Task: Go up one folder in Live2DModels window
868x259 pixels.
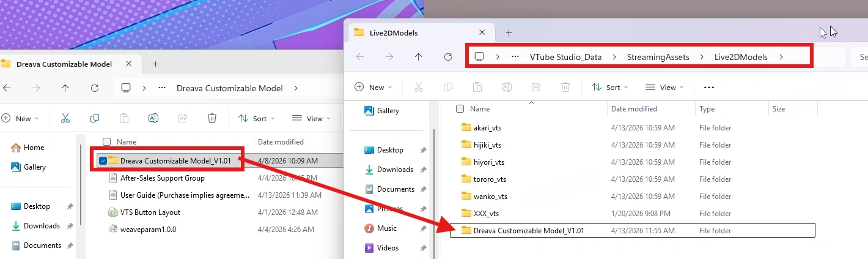Action: tap(419, 57)
